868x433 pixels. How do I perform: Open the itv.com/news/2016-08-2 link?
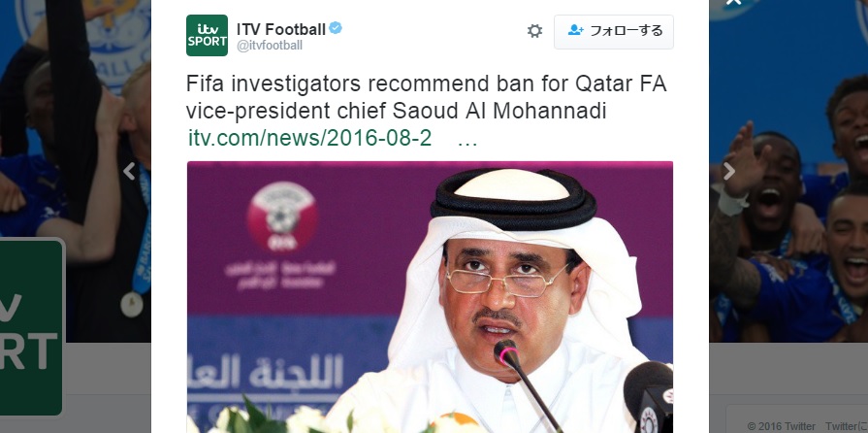pos(310,138)
